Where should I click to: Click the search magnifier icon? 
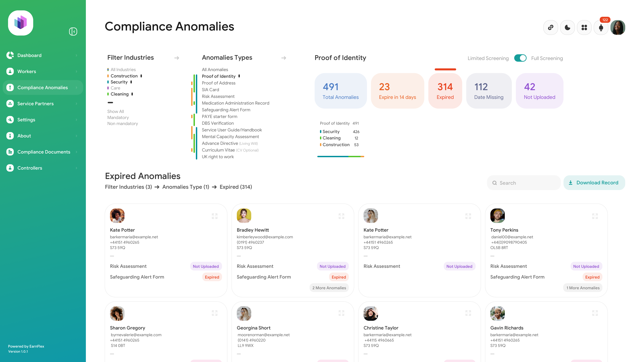(495, 183)
